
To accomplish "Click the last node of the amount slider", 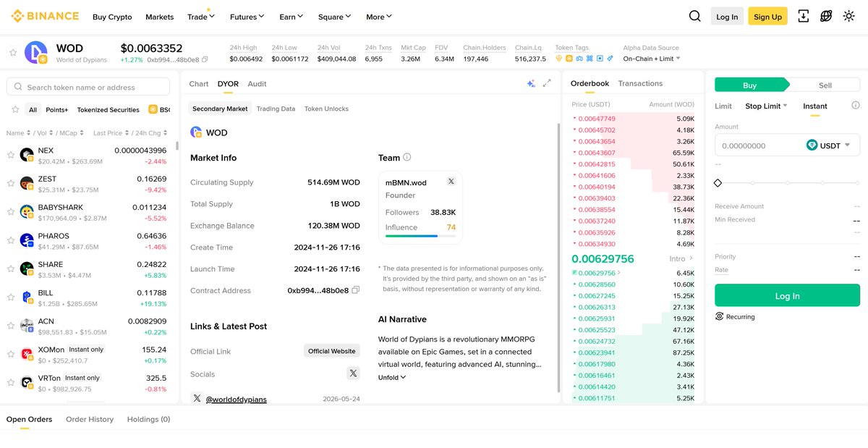I will pyautogui.click(x=857, y=183).
